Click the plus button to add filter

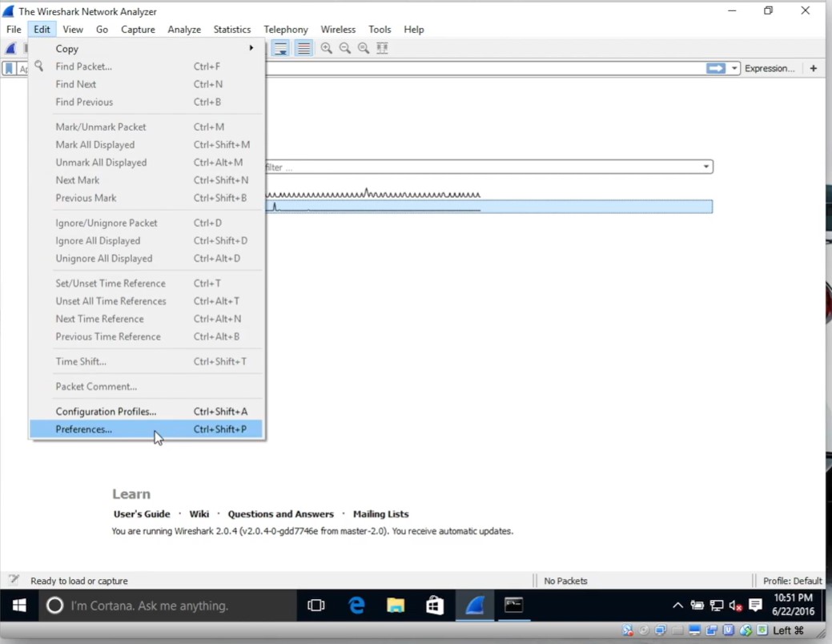(x=813, y=69)
